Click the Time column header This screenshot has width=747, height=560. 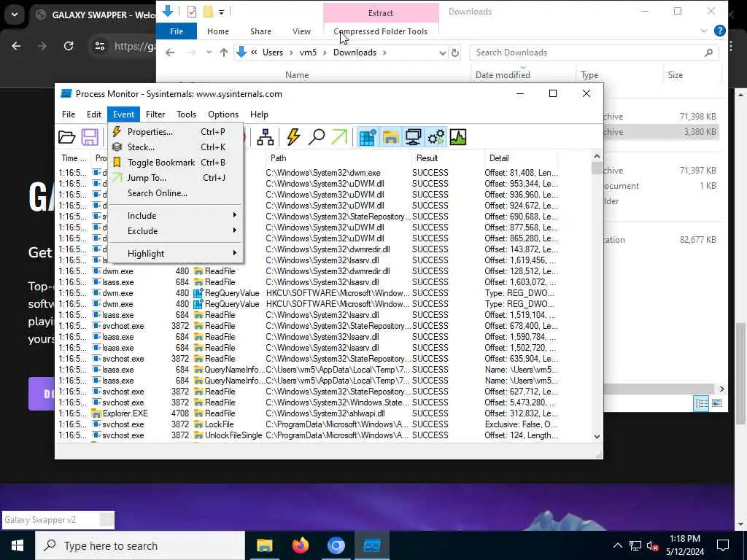point(74,158)
